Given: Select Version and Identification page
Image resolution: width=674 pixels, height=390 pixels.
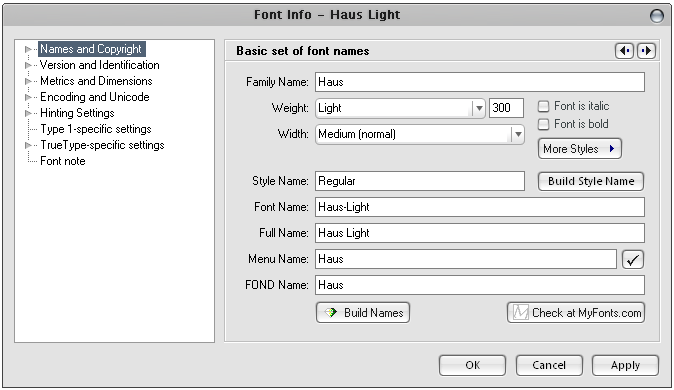Looking at the screenshot, I should 99,65.
